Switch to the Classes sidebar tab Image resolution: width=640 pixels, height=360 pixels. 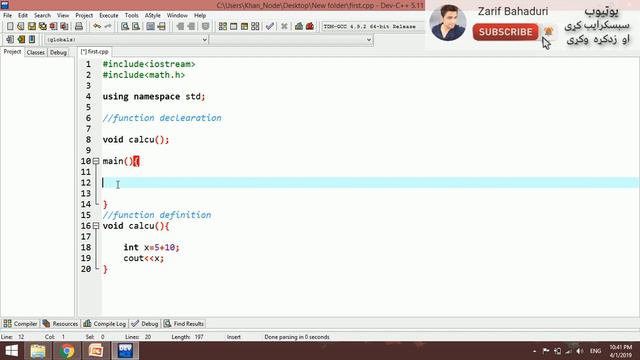click(x=36, y=52)
